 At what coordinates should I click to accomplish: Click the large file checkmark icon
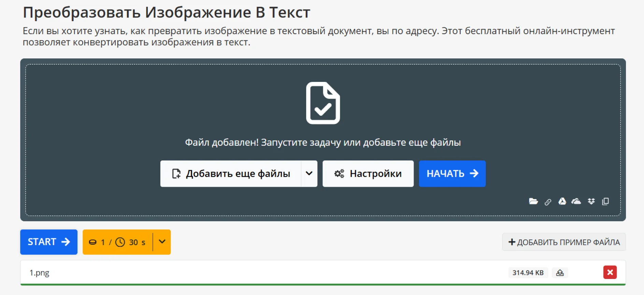[323, 103]
